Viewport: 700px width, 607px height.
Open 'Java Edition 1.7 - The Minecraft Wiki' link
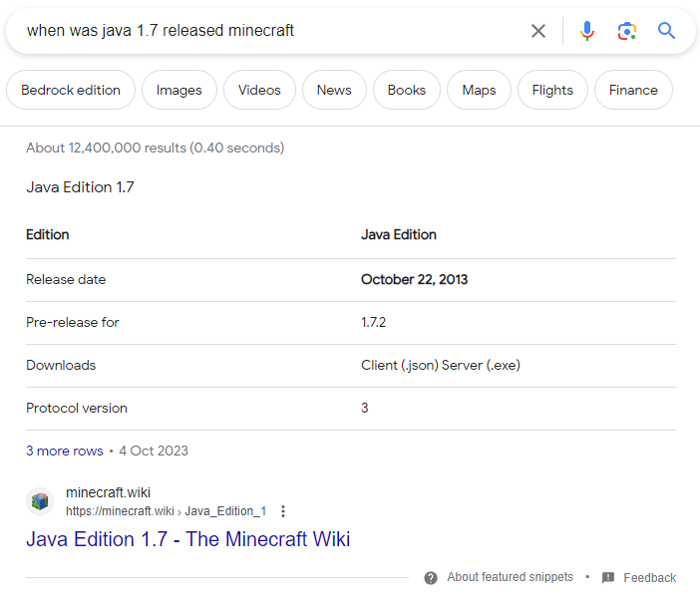pyautogui.click(x=187, y=539)
